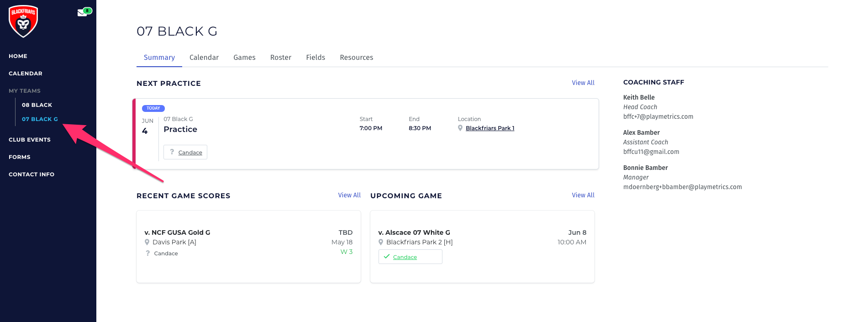868x322 pixels.
Task: Click the location pin beside Blackfriars Park 2
Action: point(381,243)
